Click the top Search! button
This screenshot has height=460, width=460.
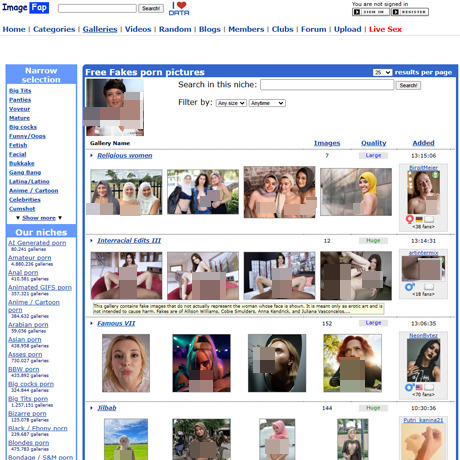151,8
